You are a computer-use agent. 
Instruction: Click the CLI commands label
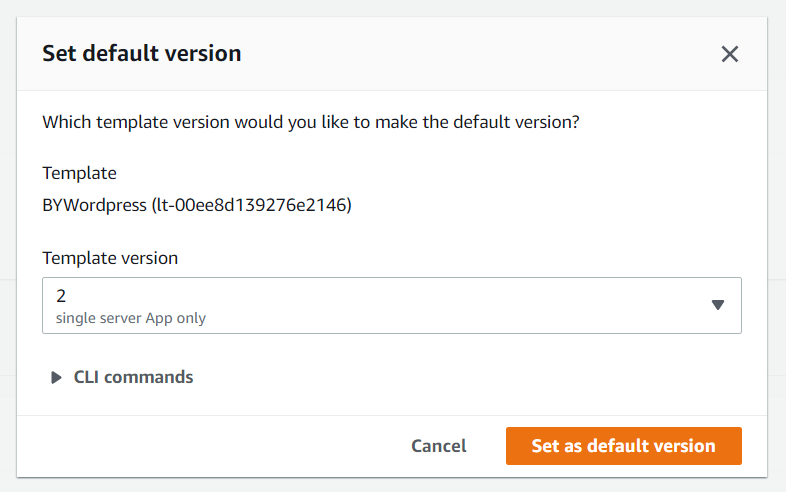click(133, 377)
